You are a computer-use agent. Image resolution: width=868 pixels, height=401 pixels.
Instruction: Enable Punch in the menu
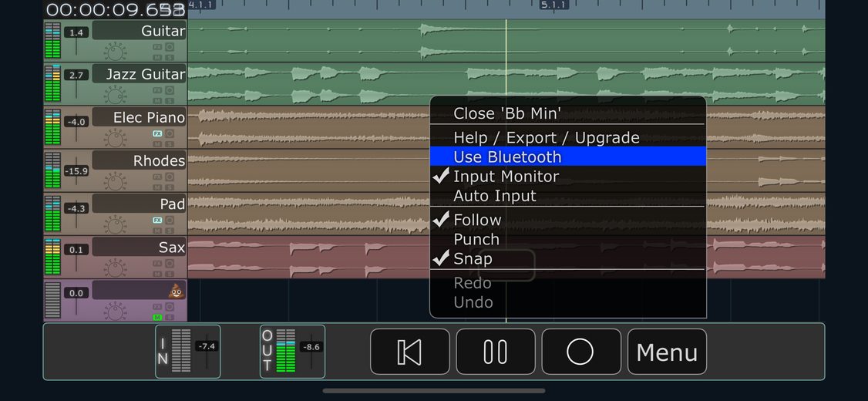[x=568, y=239]
